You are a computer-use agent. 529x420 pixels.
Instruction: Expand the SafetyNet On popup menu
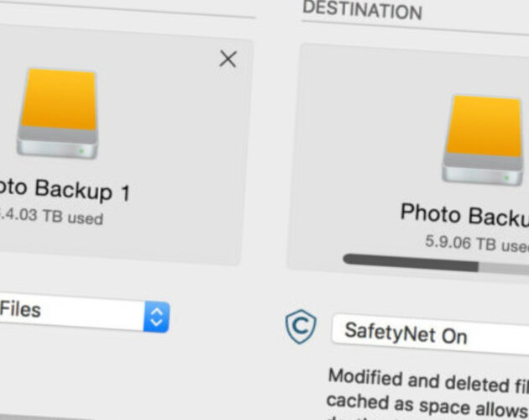click(430, 335)
